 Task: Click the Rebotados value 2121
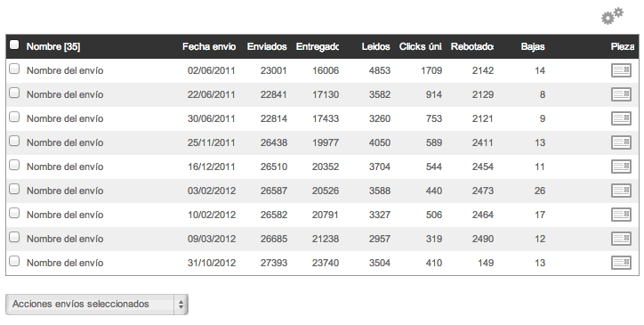[x=483, y=118]
